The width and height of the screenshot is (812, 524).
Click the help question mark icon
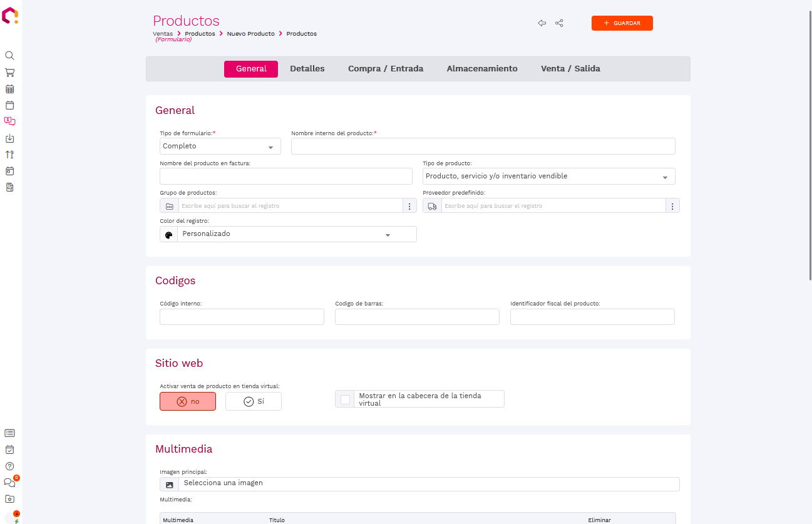[9, 466]
